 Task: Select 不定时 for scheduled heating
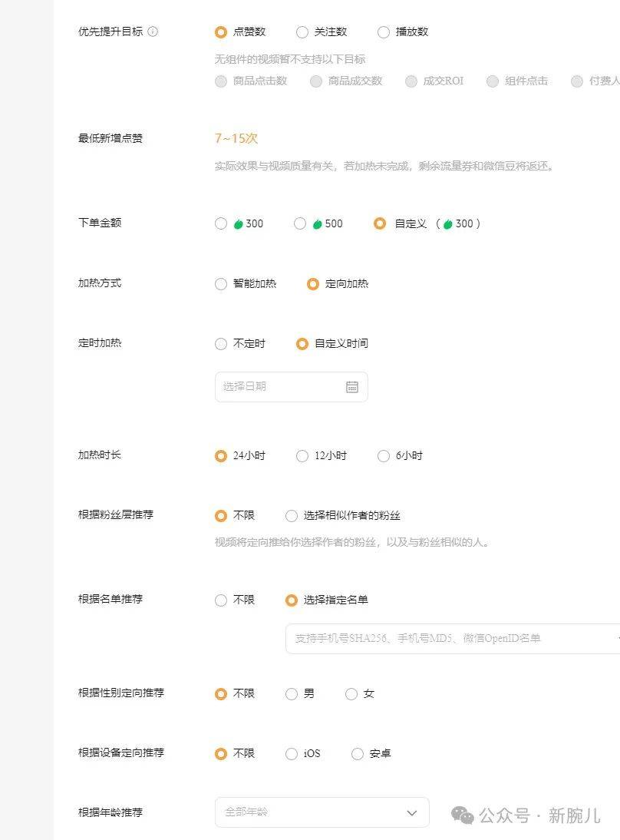[221, 344]
